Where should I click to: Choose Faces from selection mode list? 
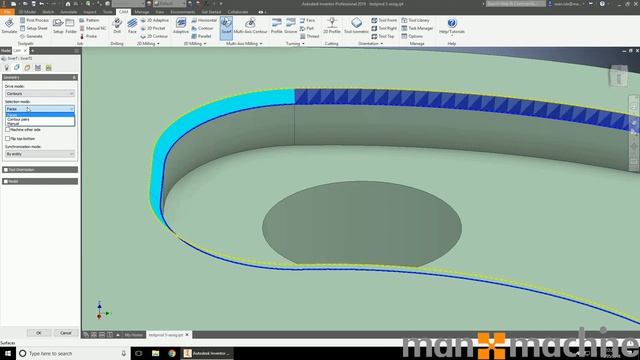(40, 115)
